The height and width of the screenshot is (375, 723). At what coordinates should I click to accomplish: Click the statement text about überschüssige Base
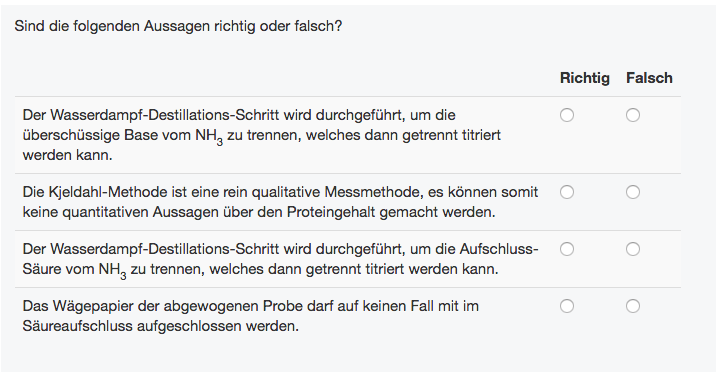(261, 135)
